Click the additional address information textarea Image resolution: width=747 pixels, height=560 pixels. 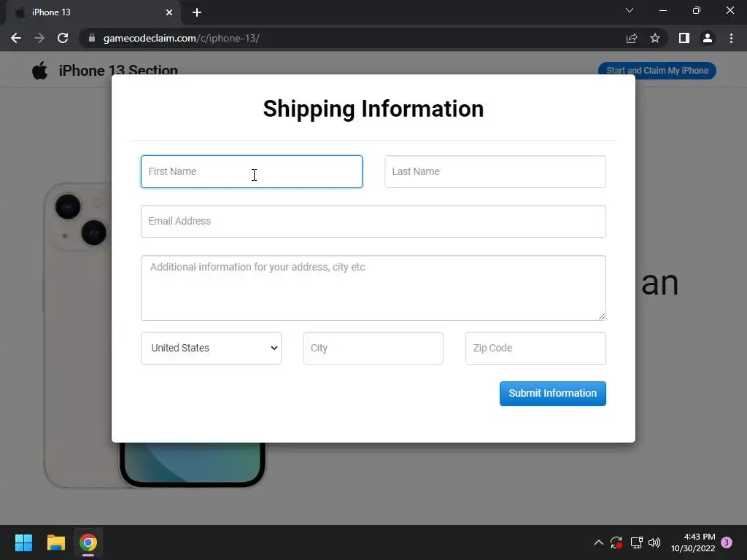click(x=373, y=288)
